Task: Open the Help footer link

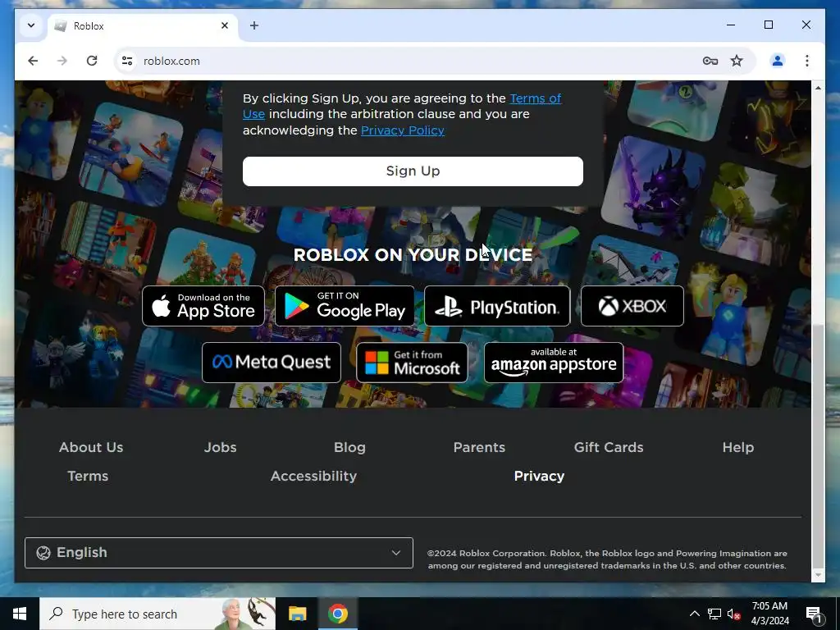Action: [x=738, y=447]
